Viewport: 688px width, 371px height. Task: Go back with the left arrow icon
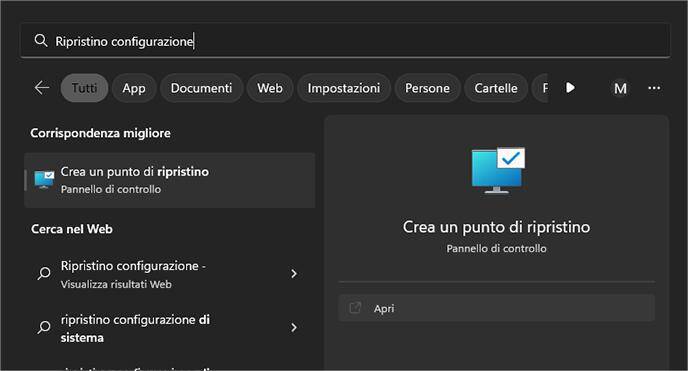[42, 88]
